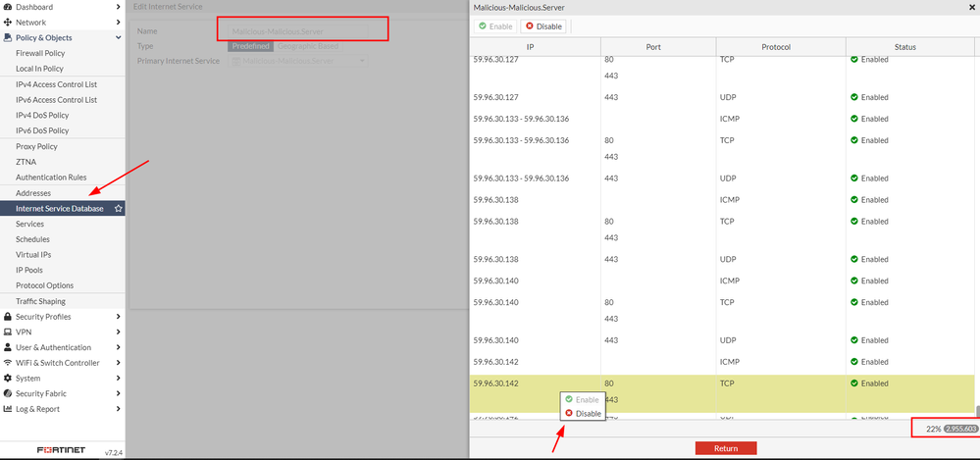
Task: Close the Malicious-Malicious.Server panel with X
Action: point(970,8)
